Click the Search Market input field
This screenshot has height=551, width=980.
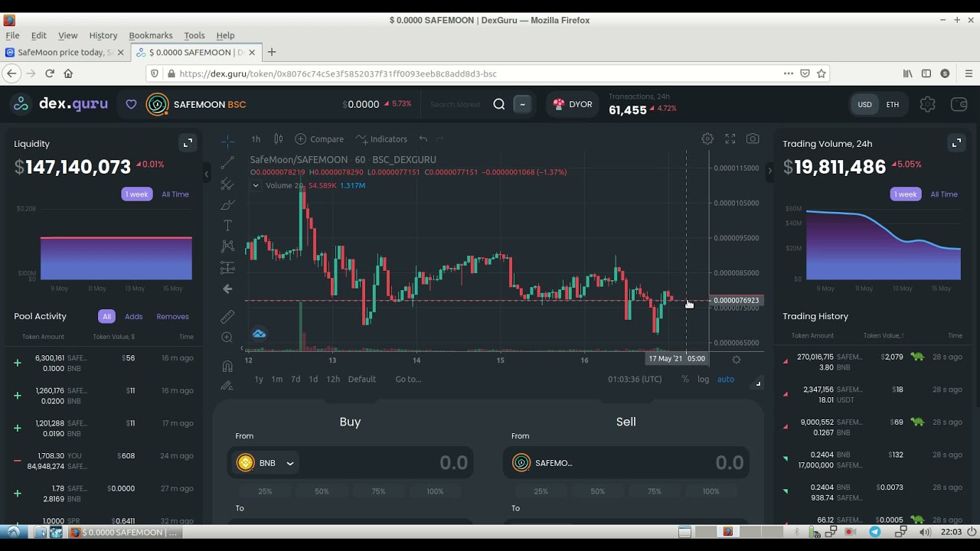(456, 105)
